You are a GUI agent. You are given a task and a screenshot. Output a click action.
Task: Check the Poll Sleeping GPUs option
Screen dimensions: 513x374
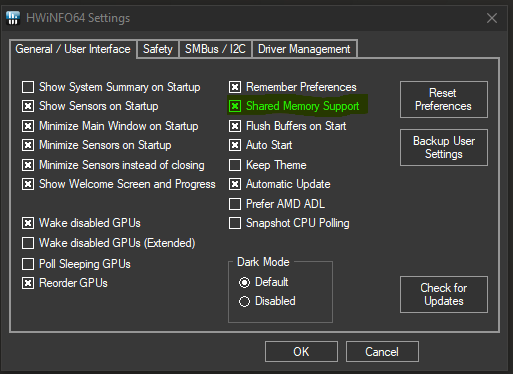[28, 264]
